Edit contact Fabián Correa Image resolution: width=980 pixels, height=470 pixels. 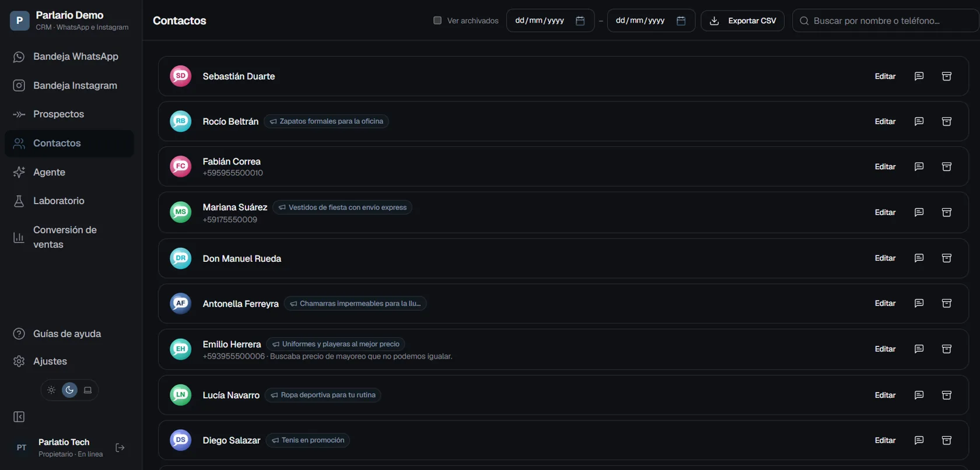point(885,167)
